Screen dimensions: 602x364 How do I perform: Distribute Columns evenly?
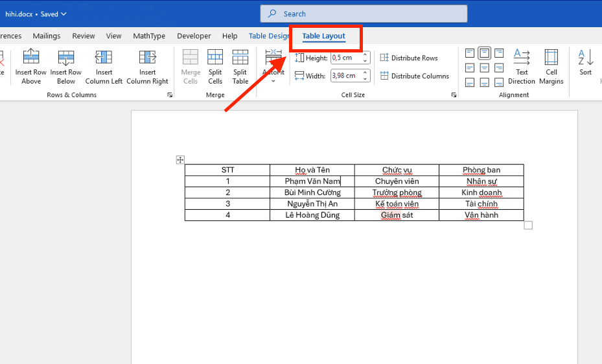click(x=414, y=76)
